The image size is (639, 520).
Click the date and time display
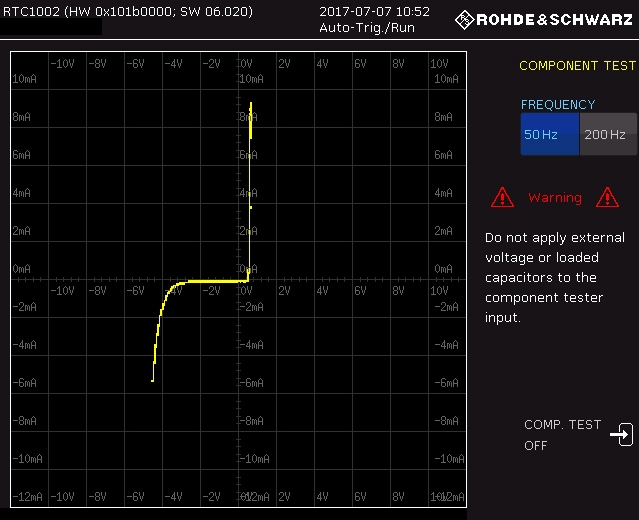pyautogui.click(x=374, y=12)
